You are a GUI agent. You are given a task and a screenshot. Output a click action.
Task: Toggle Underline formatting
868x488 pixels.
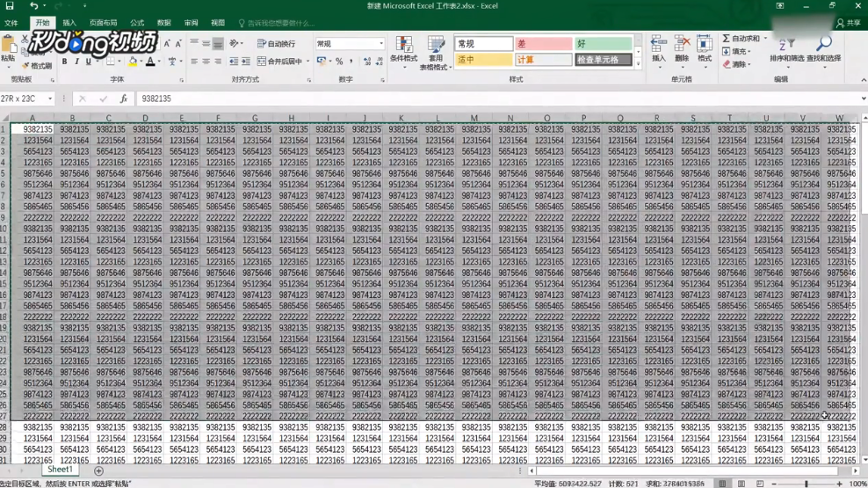coord(88,62)
